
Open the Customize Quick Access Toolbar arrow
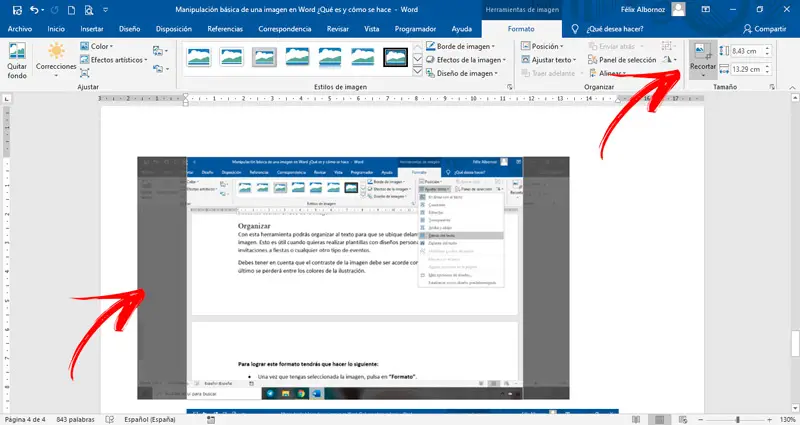coord(106,10)
